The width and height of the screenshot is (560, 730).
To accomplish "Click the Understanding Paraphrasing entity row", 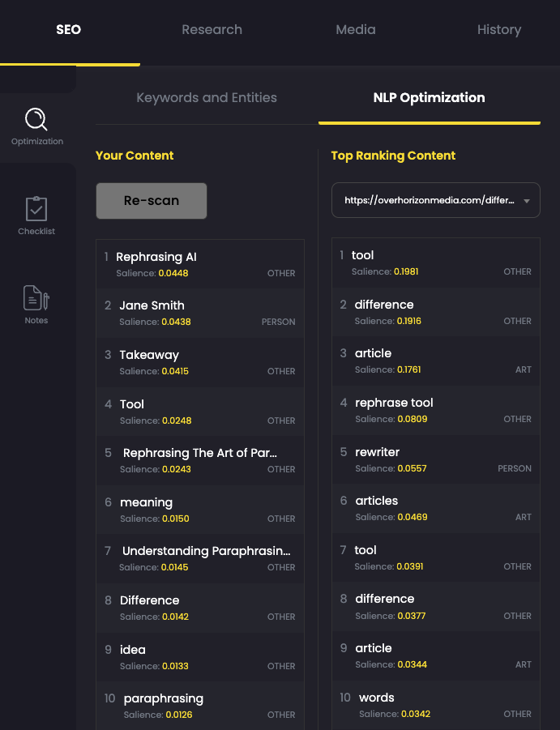I will [x=200, y=558].
